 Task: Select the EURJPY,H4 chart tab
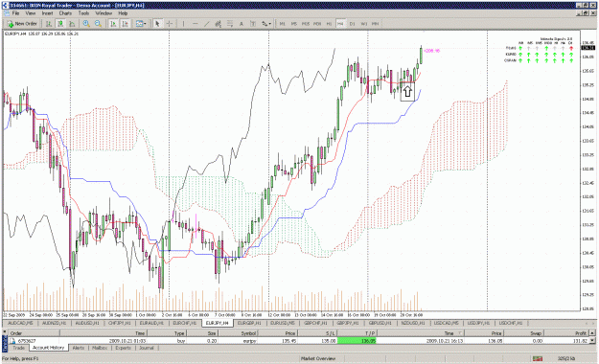pyautogui.click(x=217, y=323)
